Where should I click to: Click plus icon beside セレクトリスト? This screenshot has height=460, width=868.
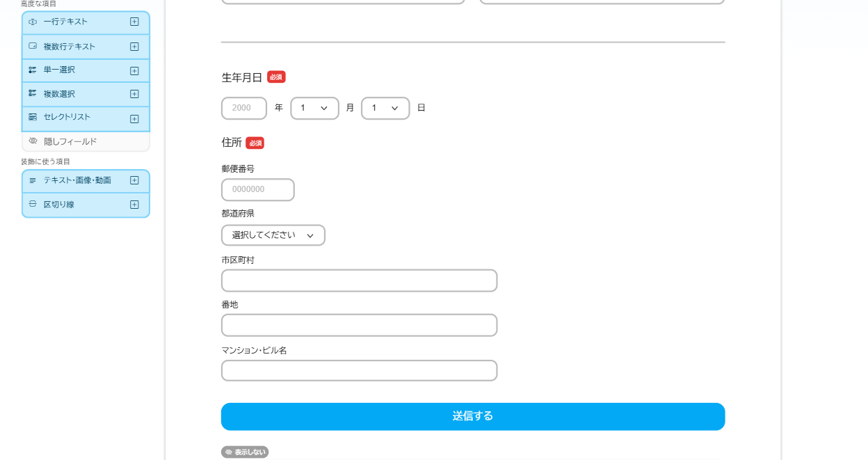pyautogui.click(x=134, y=118)
